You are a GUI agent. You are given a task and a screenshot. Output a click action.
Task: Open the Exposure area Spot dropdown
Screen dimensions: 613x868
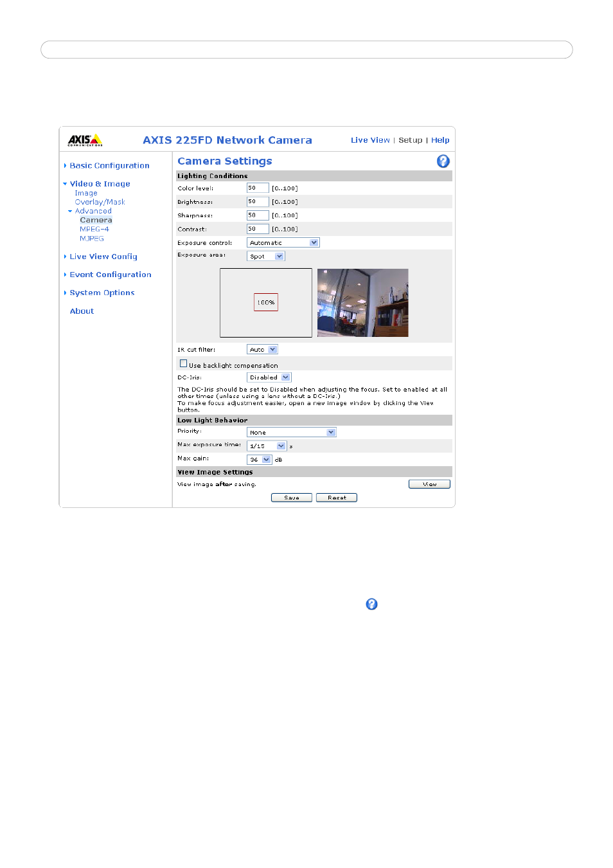coord(265,256)
